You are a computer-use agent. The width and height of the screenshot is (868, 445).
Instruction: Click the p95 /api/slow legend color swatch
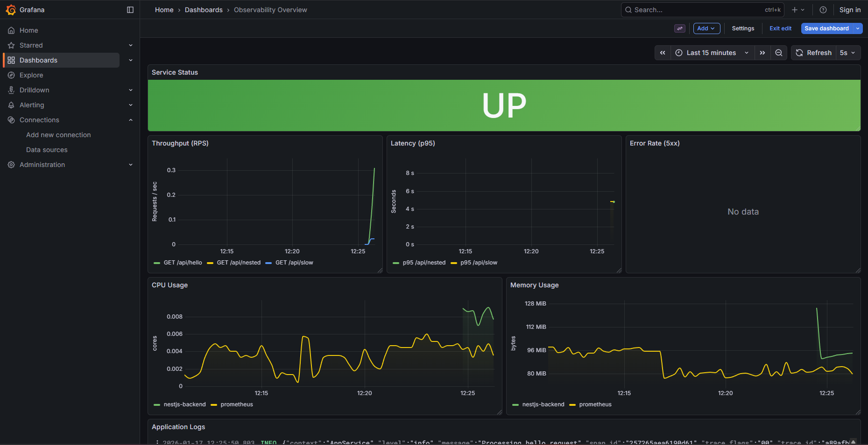coord(454,263)
